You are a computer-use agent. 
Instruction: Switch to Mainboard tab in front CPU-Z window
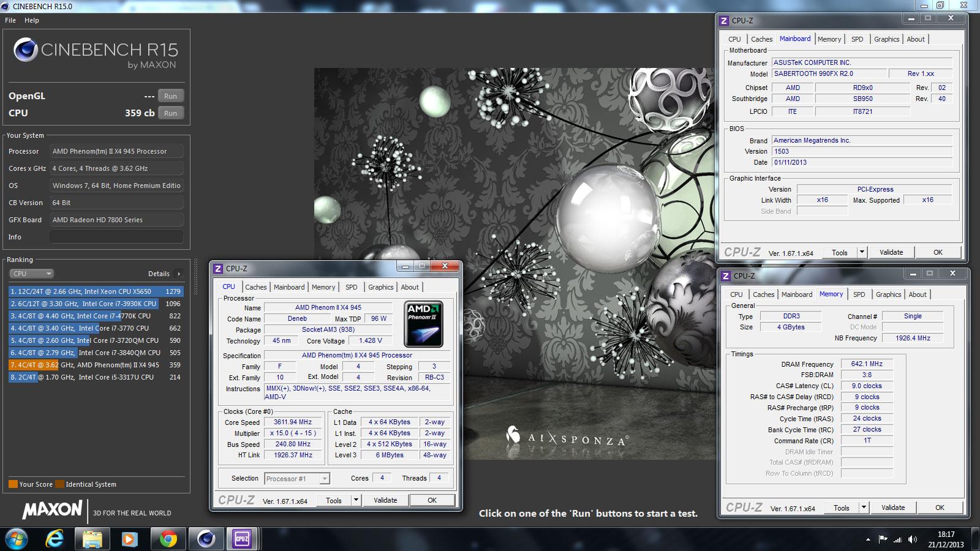(x=289, y=287)
